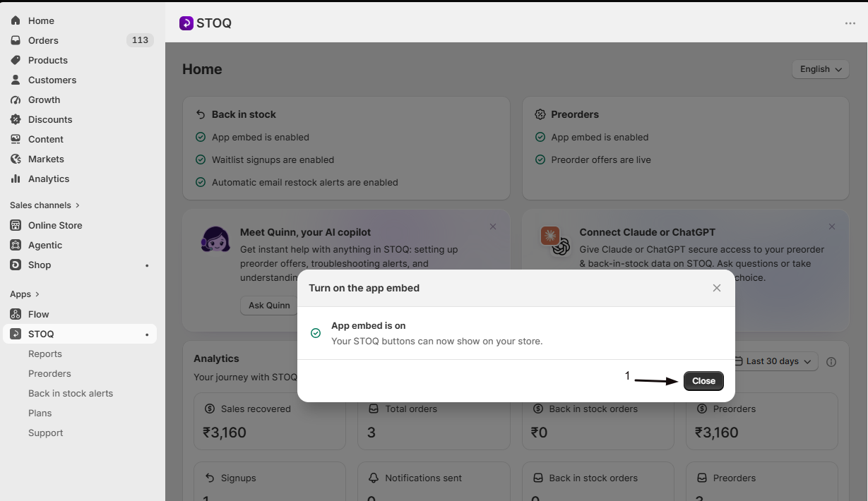868x501 pixels.
Task: Click the Agentic icon
Action: point(16,245)
